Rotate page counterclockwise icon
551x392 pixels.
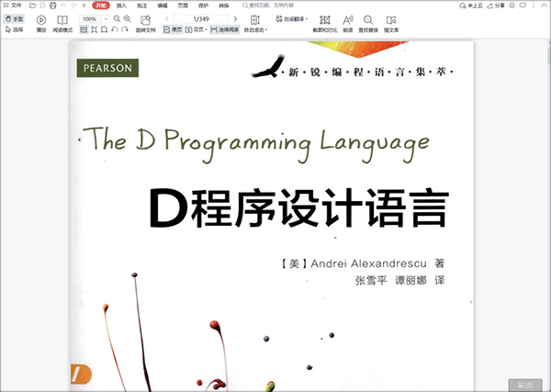pyautogui.click(x=115, y=30)
